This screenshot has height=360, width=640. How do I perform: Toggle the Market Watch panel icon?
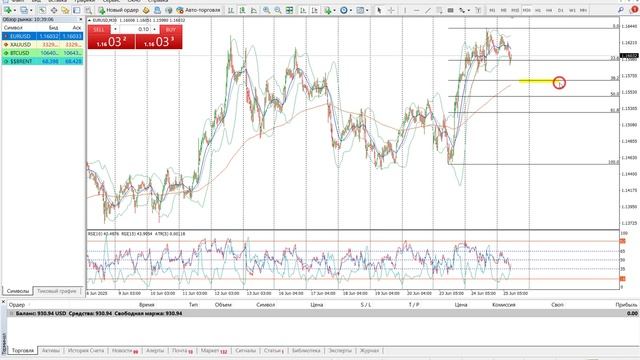(x=42, y=10)
